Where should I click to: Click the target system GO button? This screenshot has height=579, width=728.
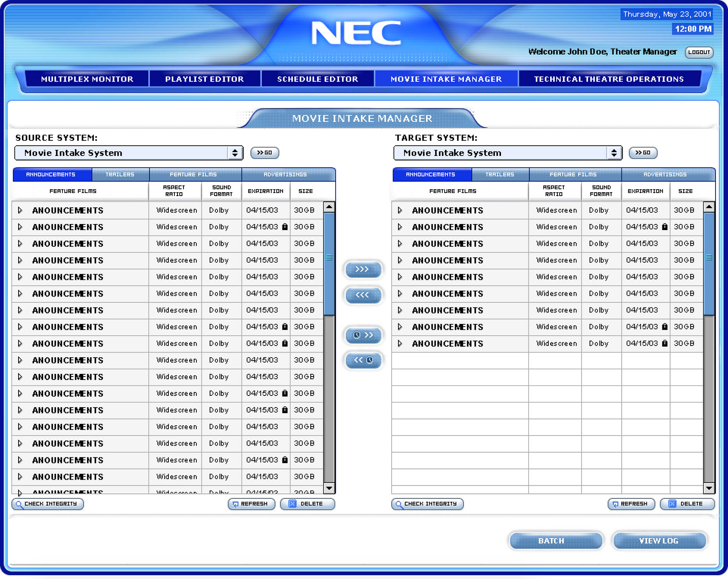[643, 153]
